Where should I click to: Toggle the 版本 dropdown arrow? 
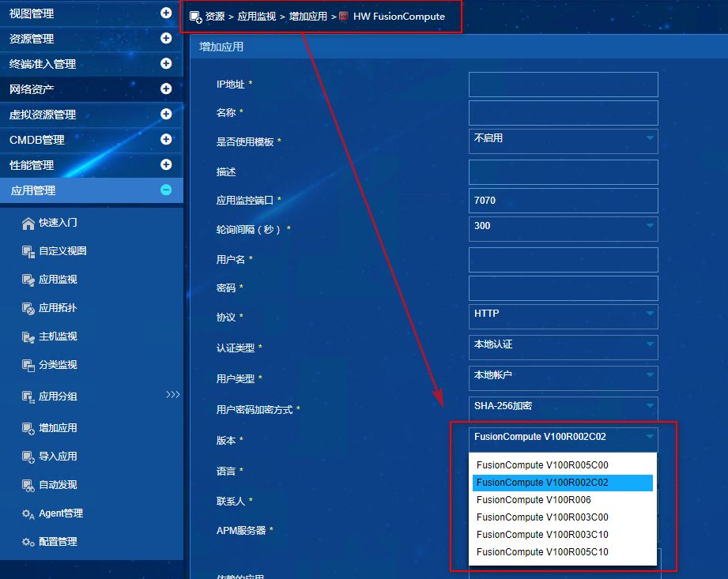[x=650, y=437]
